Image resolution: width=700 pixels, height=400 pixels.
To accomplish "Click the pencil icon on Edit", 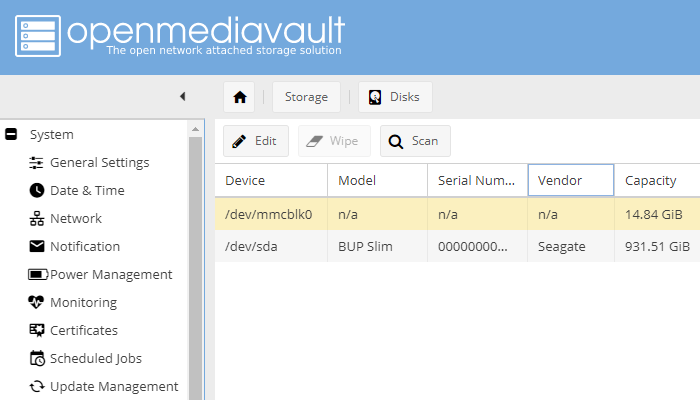I will [x=239, y=142].
